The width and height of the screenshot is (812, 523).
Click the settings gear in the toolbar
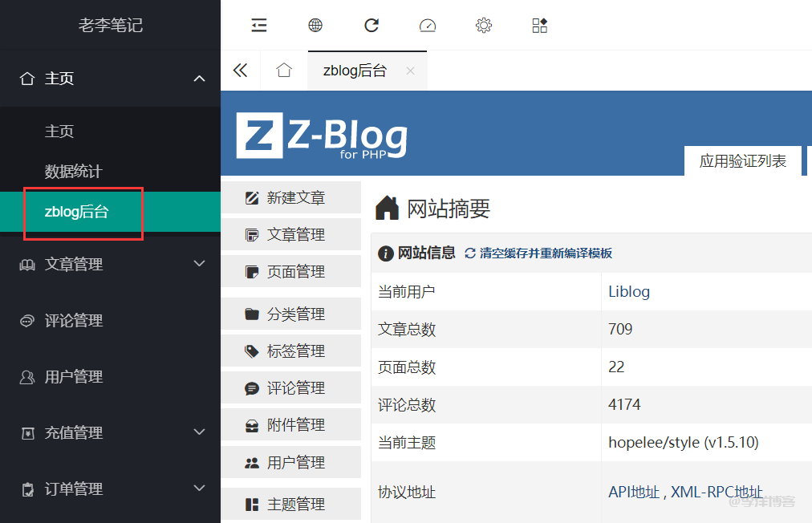[483, 25]
